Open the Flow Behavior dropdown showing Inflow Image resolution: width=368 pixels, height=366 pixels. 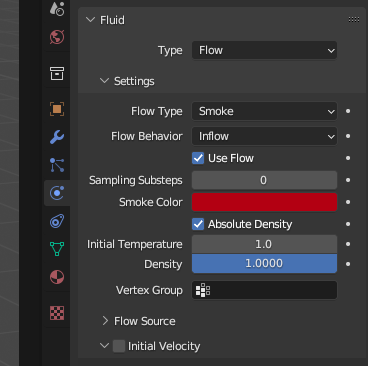pos(264,136)
